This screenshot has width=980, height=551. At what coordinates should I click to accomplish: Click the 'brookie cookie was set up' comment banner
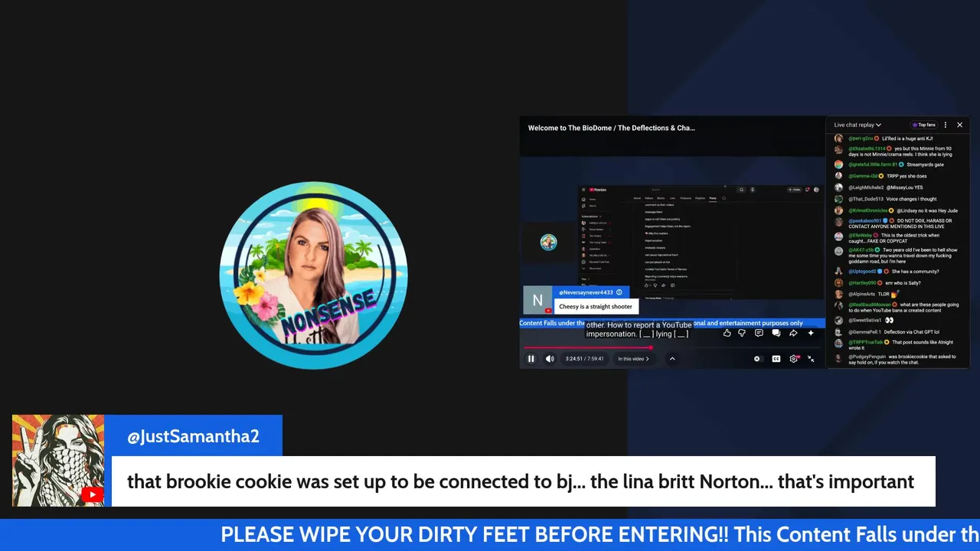tap(523, 481)
